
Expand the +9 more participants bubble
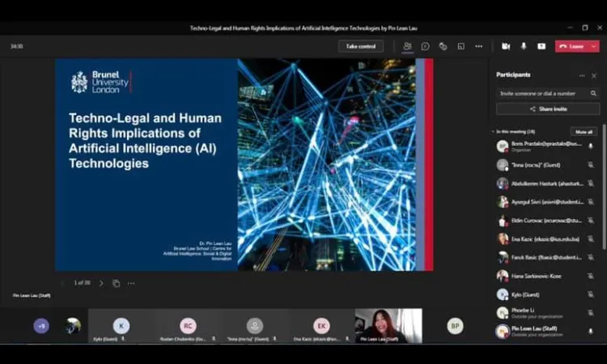[x=41, y=326]
